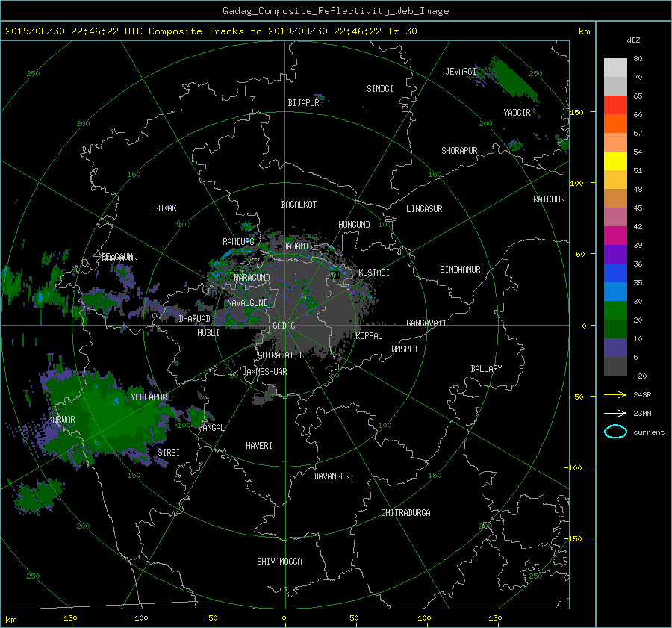Viewport: 672px width, 628px height.
Task: Select the magenta 42 dBZ color swatch
Action: 615,235
